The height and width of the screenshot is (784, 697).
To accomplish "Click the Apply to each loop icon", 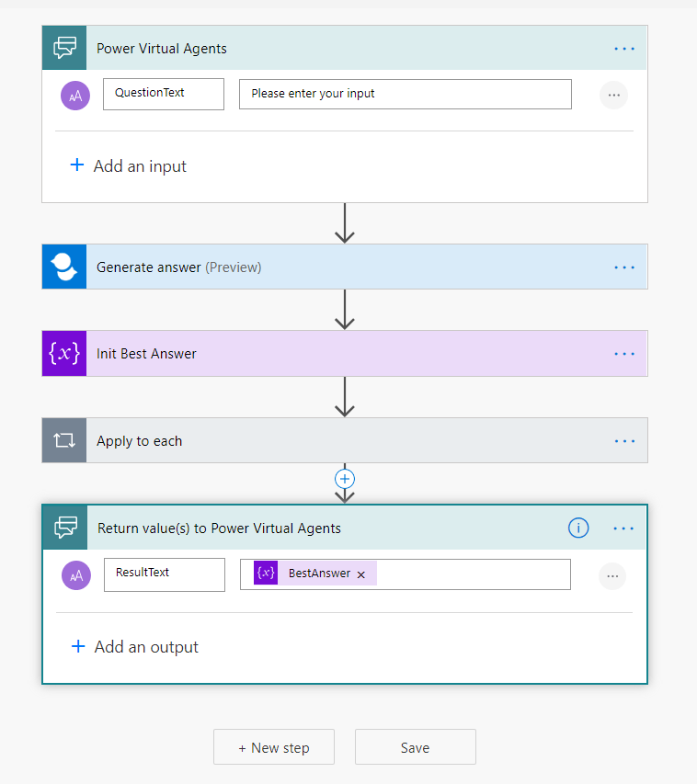I will pos(64,440).
